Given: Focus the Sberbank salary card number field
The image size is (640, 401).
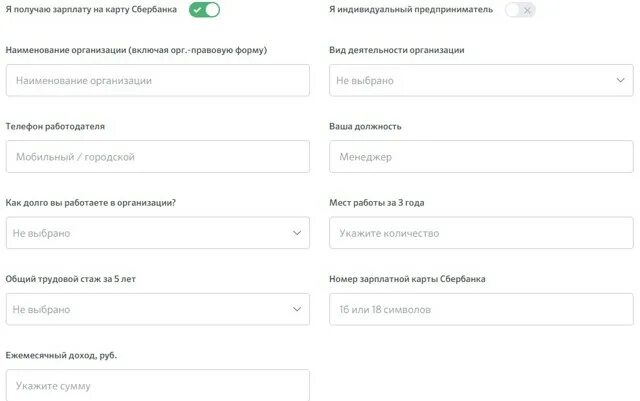Looking at the screenshot, I should [x=481, y=309].
